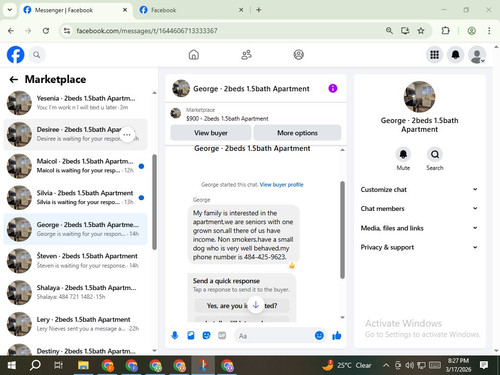The height and width of the screenshot is (375, 500).
Task: Click the voice clip microphone icon
Action: 175,335
